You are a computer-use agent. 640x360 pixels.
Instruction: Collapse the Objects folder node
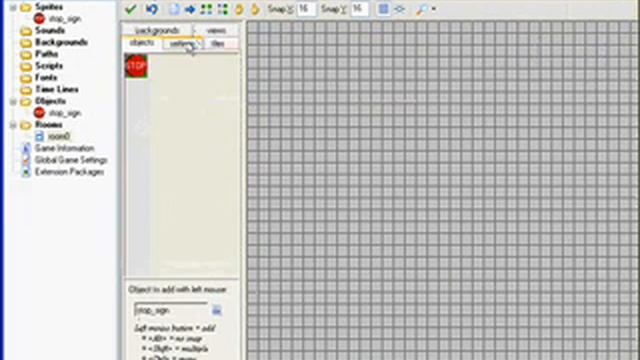[13, 101]
